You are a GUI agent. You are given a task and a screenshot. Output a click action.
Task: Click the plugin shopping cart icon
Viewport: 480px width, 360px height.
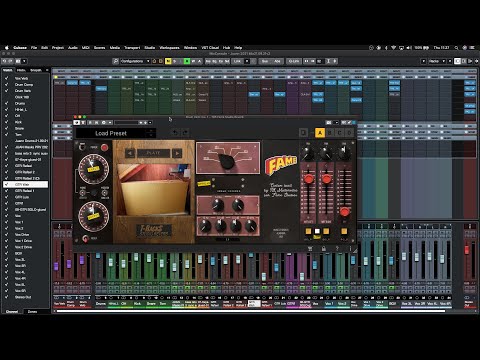coord(310,249)
